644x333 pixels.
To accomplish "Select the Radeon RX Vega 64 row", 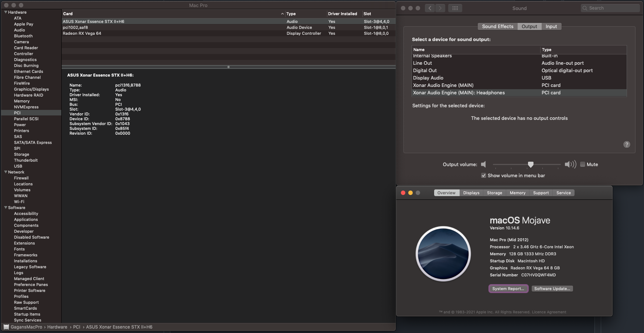I will [x=228, y=33].
